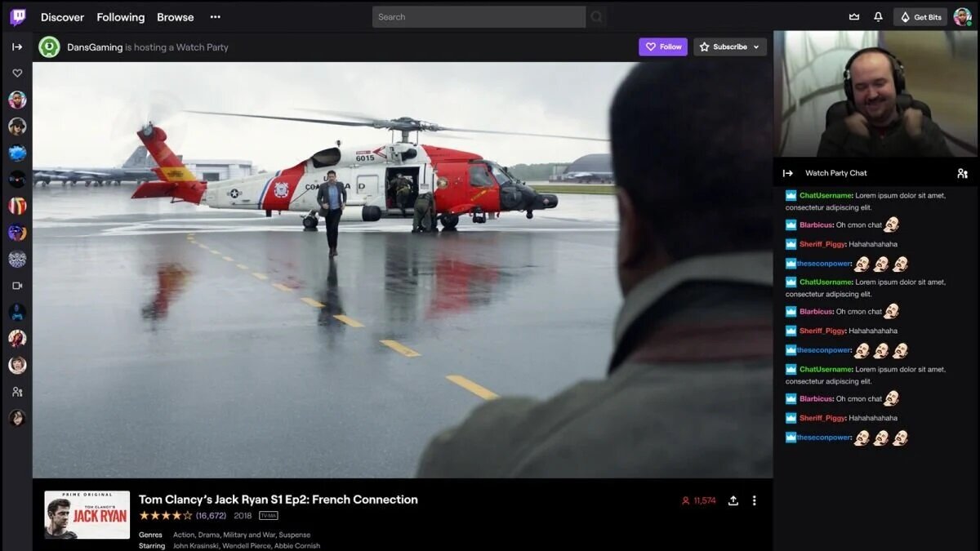
Task: Open the Discover page
Action: coord(63,17)
